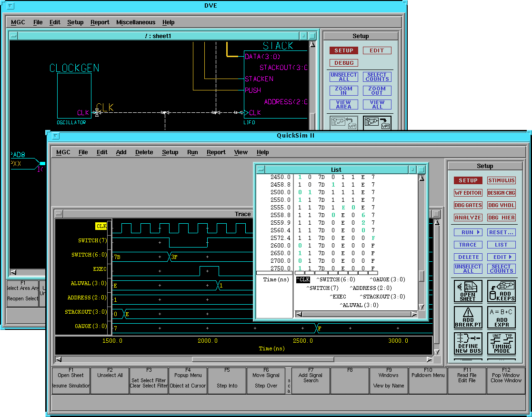Select ^CLK column header in List window
The image size is (532, 417).
pos(303,279)
